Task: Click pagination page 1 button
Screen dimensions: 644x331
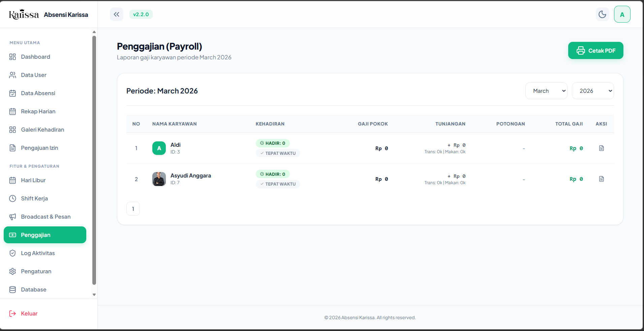Action: point(133,209)
